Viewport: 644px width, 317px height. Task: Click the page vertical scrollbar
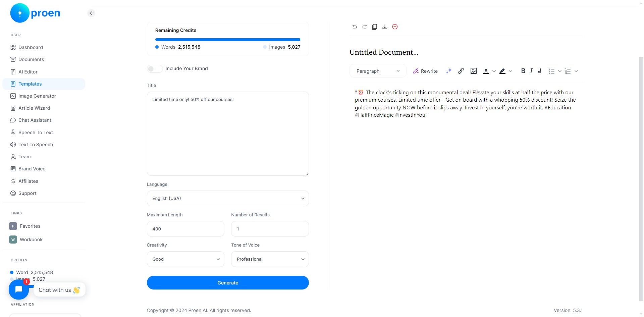[641, 179]
